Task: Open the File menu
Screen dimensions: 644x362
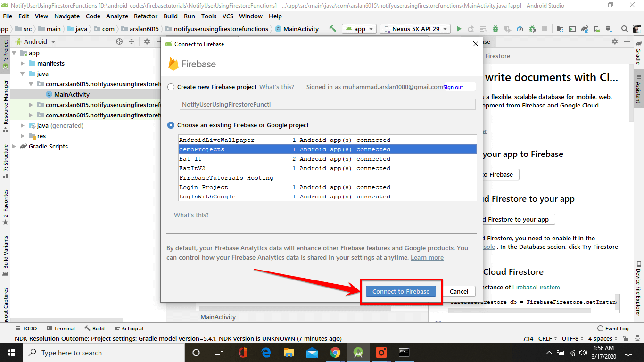Action: coord(8,16)
